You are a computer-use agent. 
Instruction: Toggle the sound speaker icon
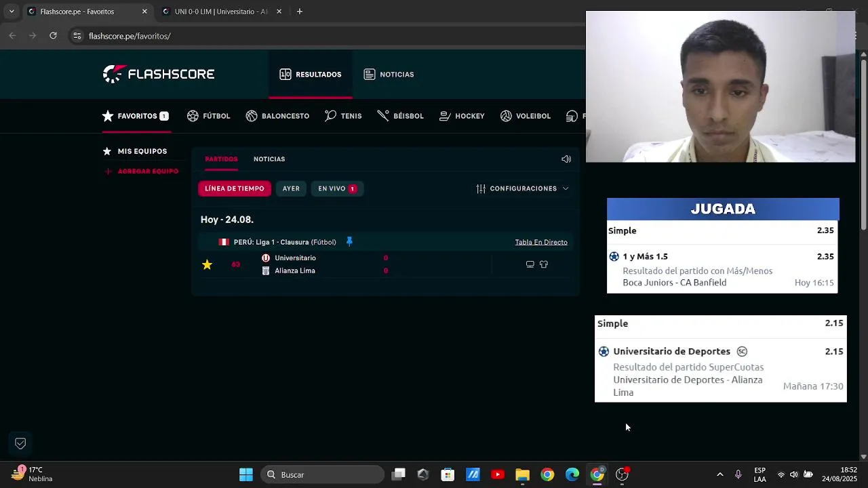[566, 159]
